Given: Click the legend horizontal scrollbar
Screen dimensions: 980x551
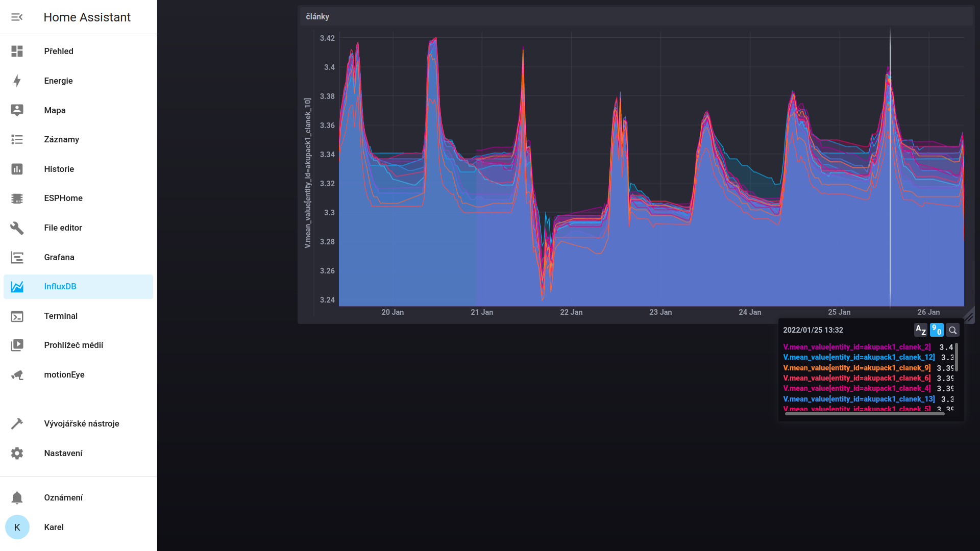Looking at the screenshot, I should tap(864, 414).
